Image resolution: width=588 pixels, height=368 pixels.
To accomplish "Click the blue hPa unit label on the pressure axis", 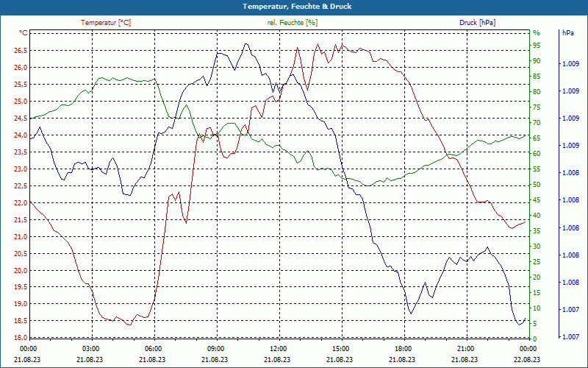I will pos(567,33).
